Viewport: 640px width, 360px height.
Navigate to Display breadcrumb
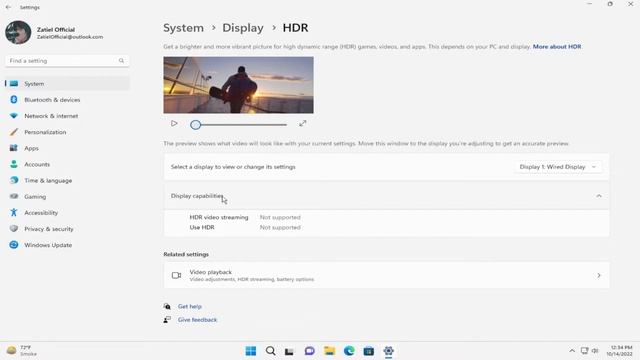click(243, 28)
